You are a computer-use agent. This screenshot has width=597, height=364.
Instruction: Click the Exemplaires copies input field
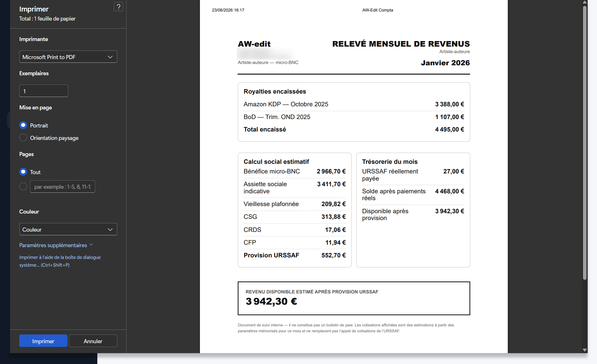pyautogui.click(x=44, y=91)
